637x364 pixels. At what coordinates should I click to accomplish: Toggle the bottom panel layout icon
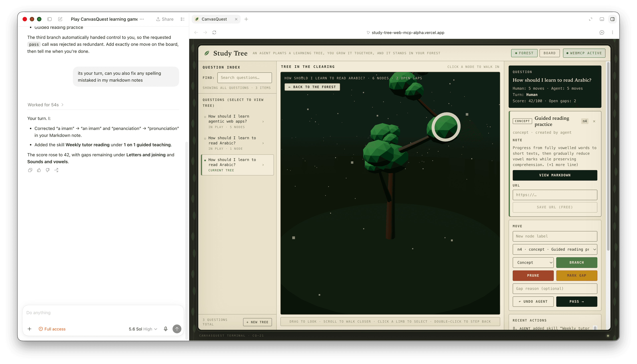(602, 19)
